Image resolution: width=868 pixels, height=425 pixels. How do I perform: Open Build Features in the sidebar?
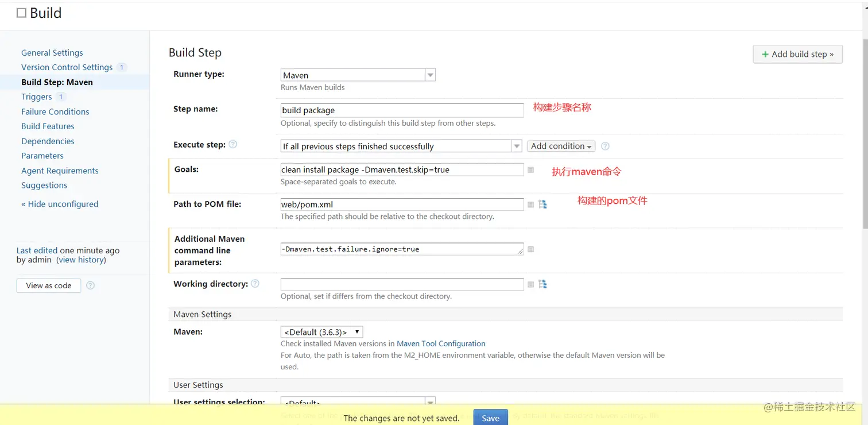48,126
